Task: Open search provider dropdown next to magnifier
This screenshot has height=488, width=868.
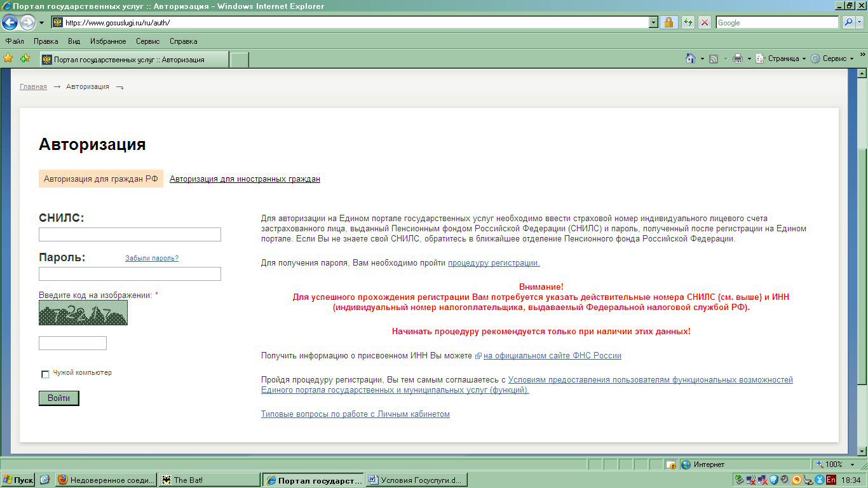Action: click(860, 22)
